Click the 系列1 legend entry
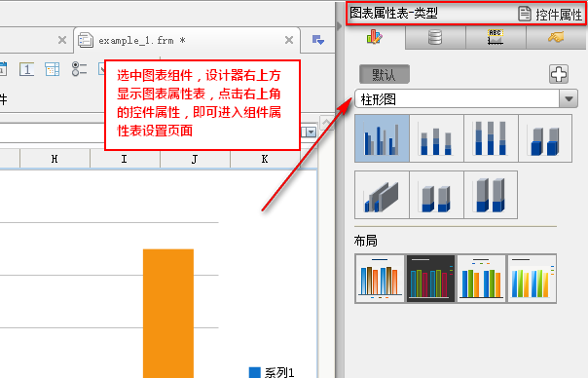This screenshot has height=378, width=588. point(272,373)
